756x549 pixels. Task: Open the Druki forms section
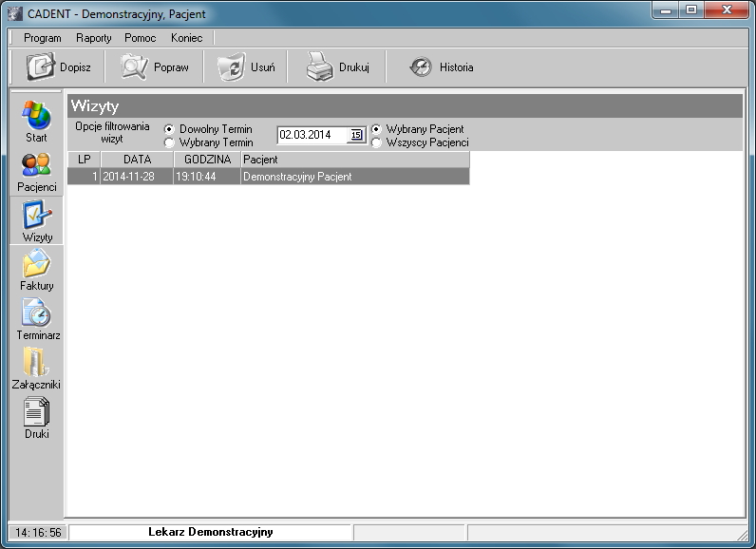pos(36,412)
